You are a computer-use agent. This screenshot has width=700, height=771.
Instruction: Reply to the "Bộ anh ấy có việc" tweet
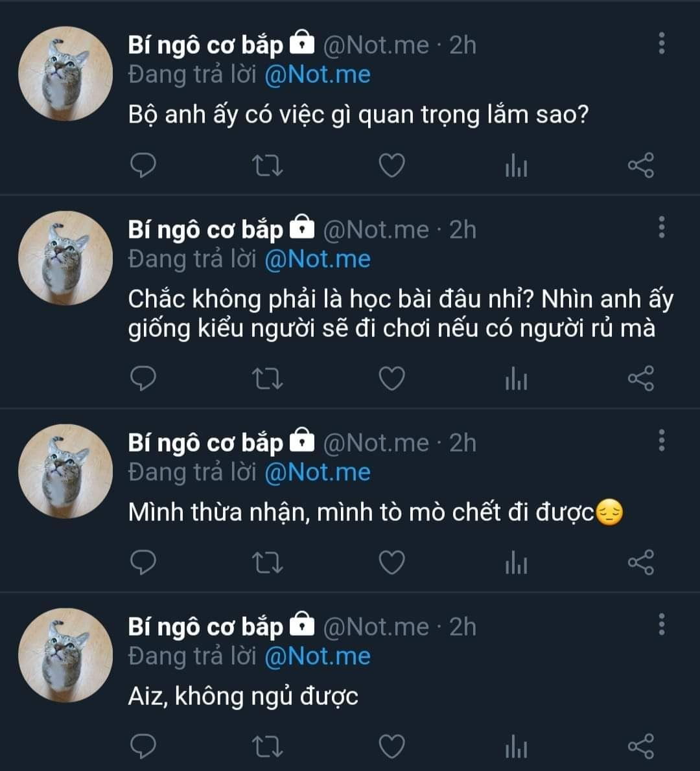pos(143,165)
